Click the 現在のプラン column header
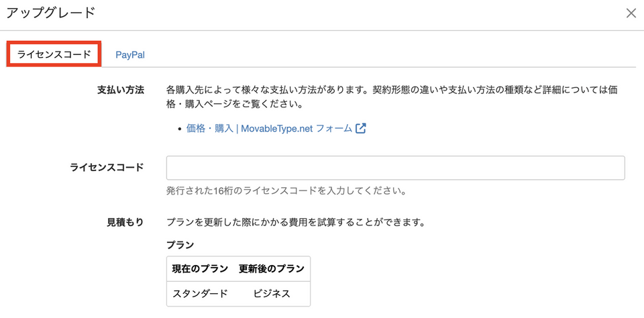Image resolution: width=644 pixels, height=318 pixels. pos(199,269)
